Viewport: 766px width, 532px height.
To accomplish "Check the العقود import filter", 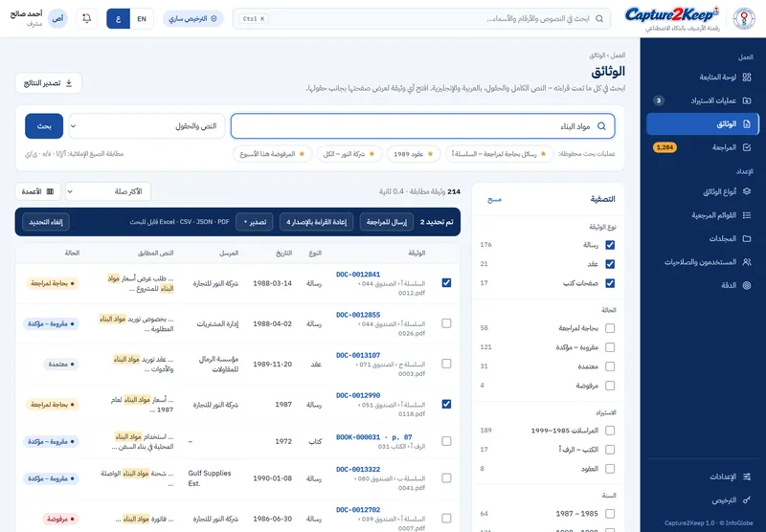I will 610,469.
